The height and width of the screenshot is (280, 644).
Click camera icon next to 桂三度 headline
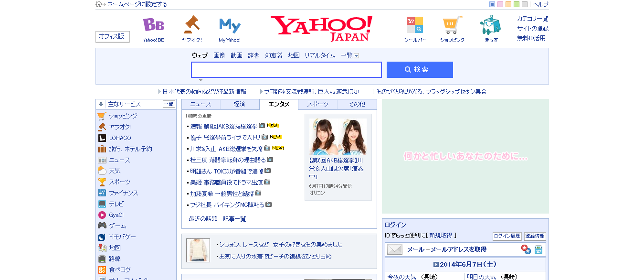click(270, 160)
